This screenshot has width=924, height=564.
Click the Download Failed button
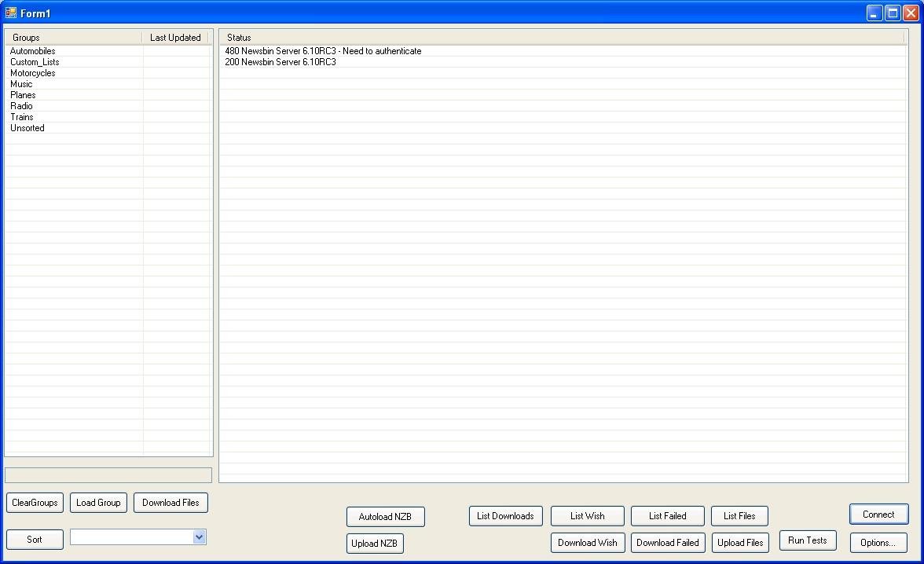[x=668, y=543]
